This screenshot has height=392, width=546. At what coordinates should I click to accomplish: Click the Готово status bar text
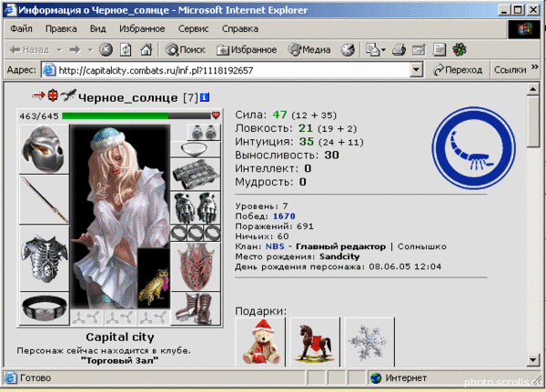click(x=35, y=377)
